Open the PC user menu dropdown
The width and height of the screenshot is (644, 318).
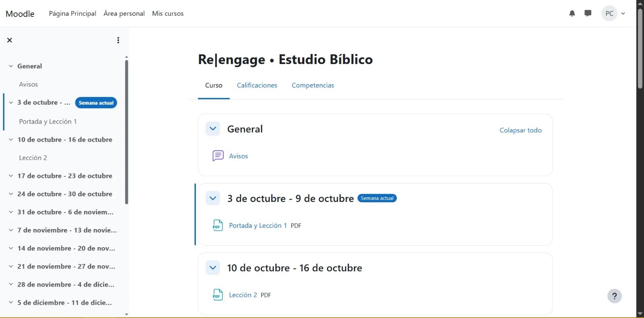click(x=614, y=13)
